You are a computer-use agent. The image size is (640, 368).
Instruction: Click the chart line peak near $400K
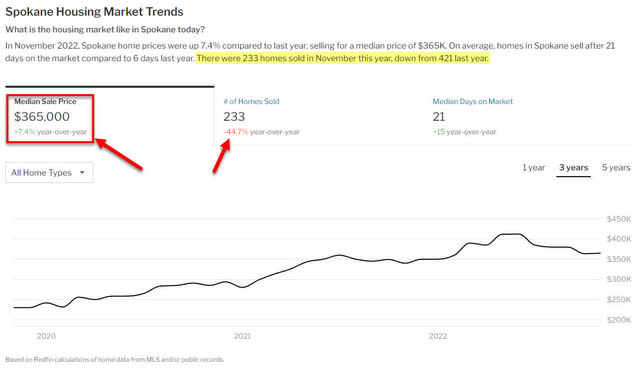[x=510, y=234]
